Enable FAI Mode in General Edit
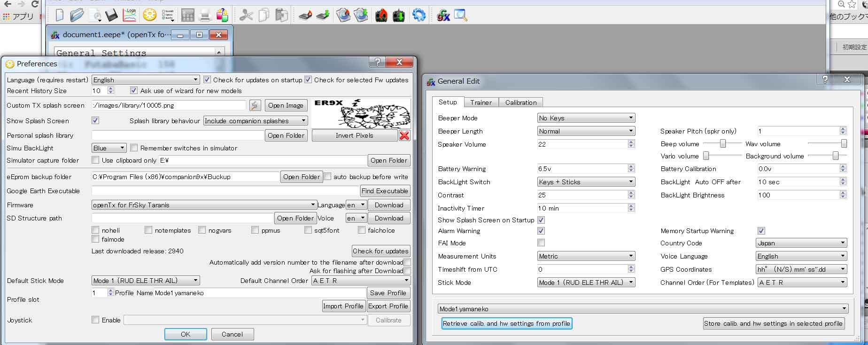868x345 pixels. click(x=541, y=243)
